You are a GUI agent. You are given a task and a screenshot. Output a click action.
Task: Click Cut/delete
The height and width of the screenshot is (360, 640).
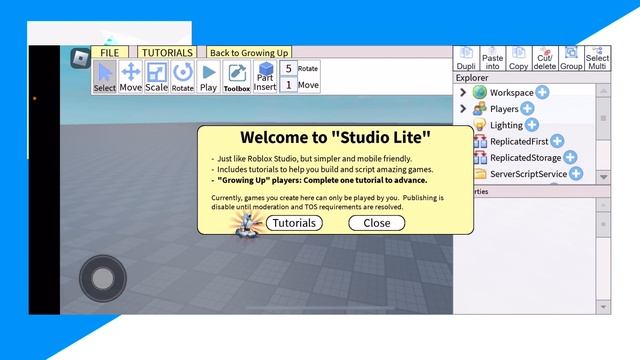tap(544, 58)
